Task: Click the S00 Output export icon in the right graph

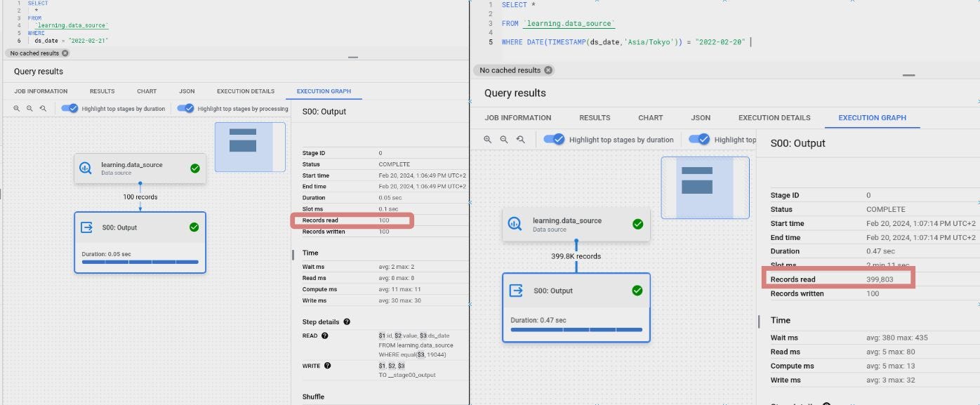Action: [516, 291]
